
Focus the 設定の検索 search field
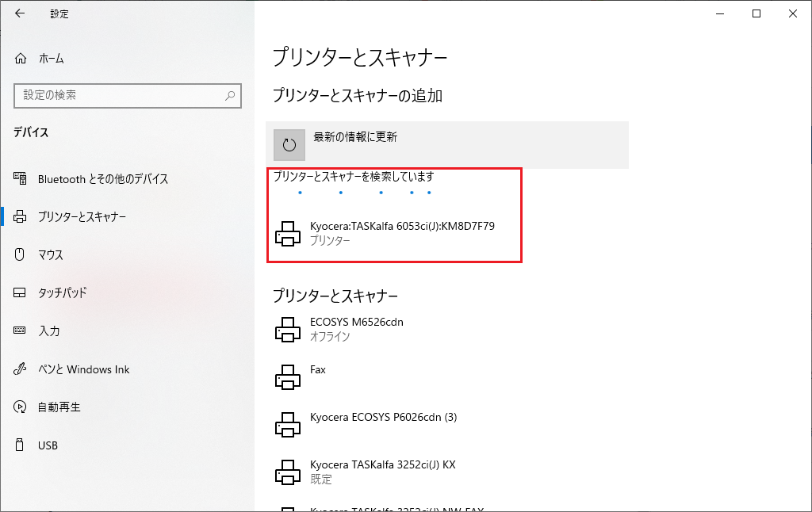click(x=119, y=95)
